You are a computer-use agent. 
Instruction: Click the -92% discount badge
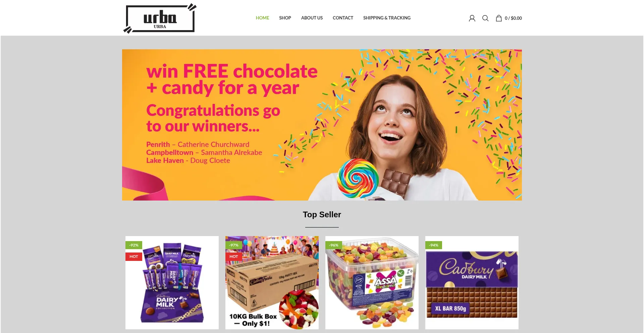[134, 245]
